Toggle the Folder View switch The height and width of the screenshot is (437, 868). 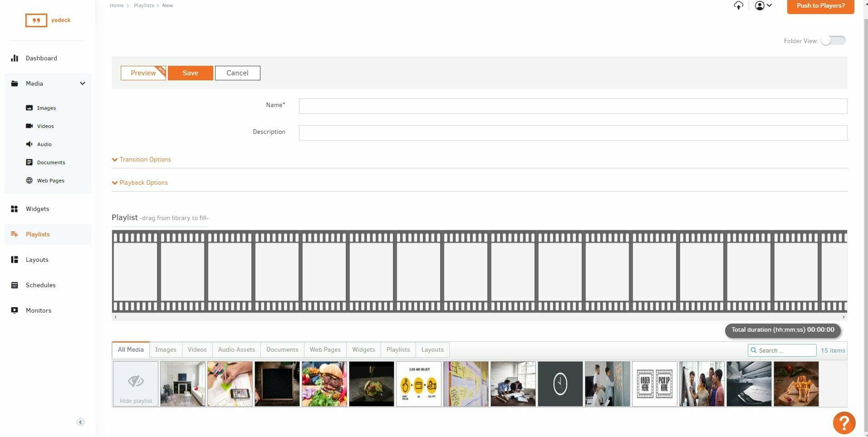(x=833, y=40)
